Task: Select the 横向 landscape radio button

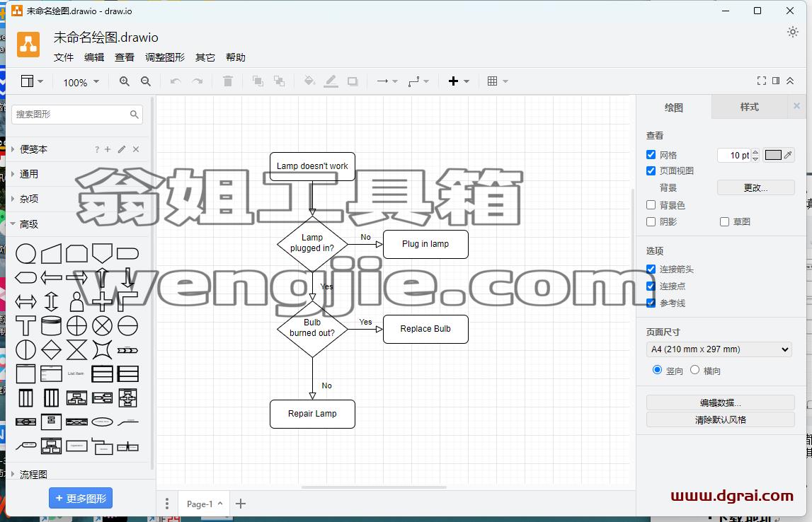Action: 695,370
